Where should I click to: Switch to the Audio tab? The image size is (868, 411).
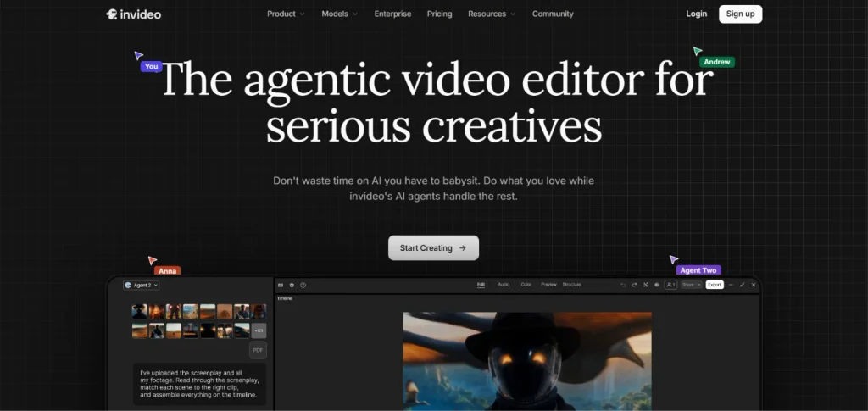pos(504,285)
